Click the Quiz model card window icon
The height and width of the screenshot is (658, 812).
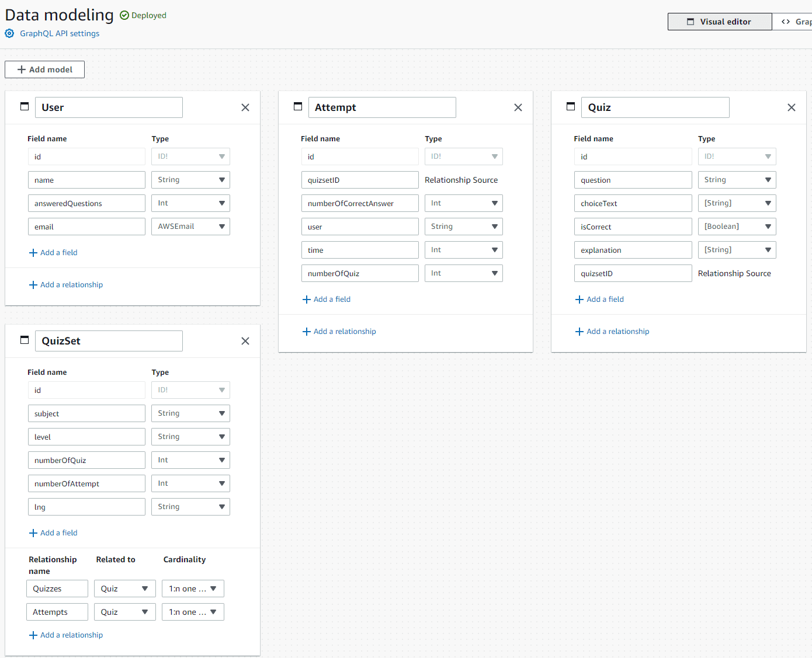[571, 106]
